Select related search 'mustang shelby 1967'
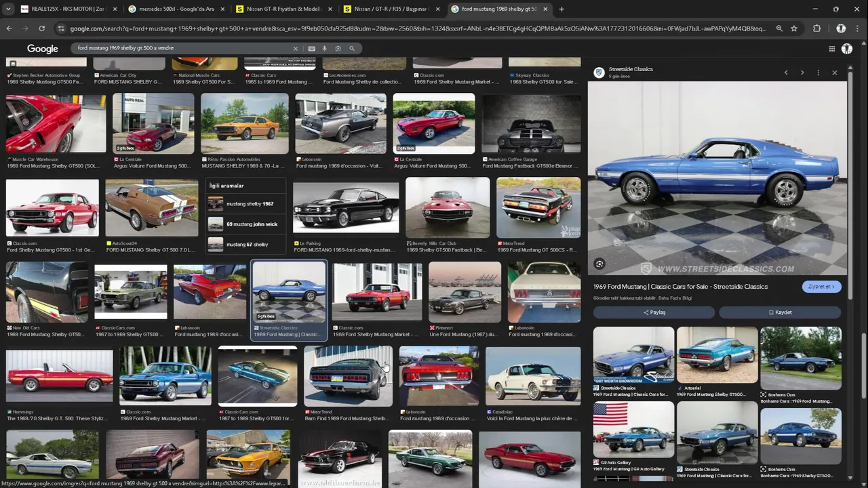Screen dimensions: 868x488 click(x=245, y=203)
